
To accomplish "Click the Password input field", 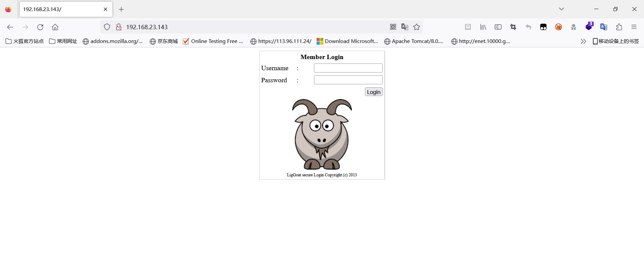I will click(348, 80).
